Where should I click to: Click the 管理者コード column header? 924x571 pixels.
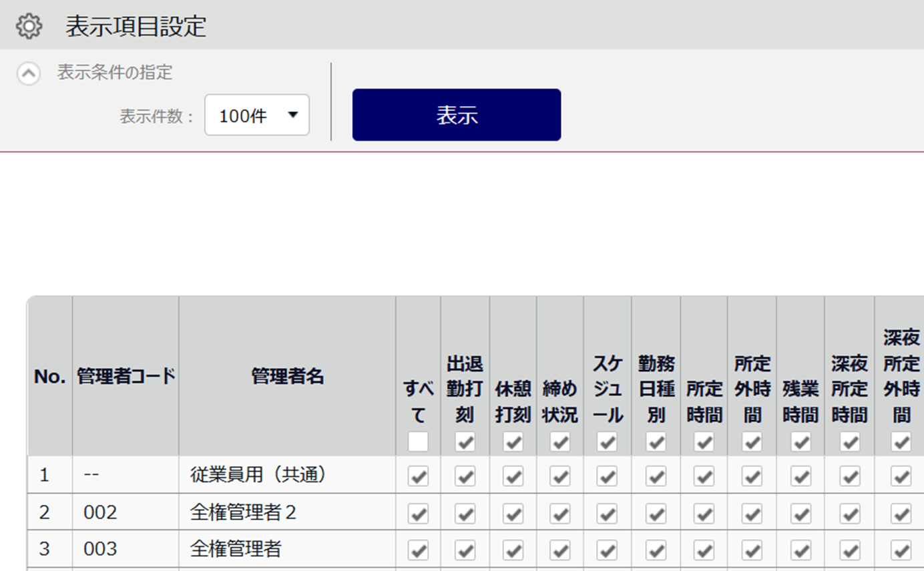[x=126, y=376]
